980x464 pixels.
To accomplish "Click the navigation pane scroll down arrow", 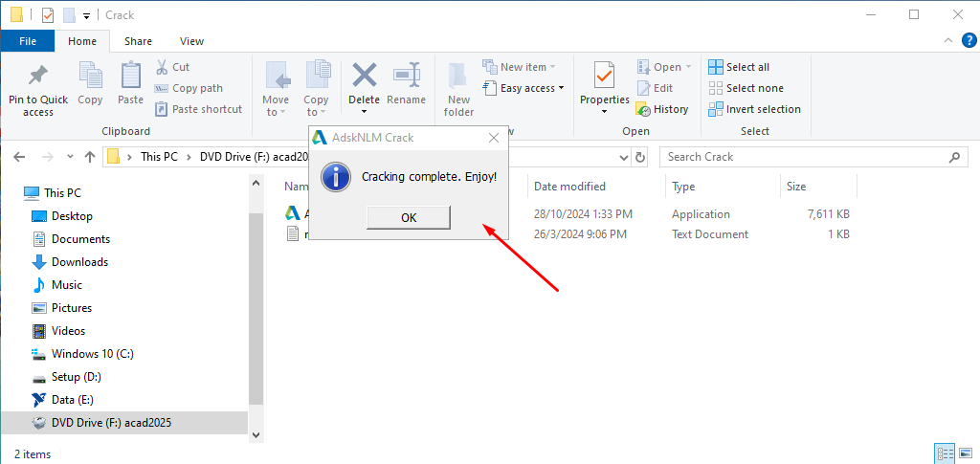I will click(256, 434).
